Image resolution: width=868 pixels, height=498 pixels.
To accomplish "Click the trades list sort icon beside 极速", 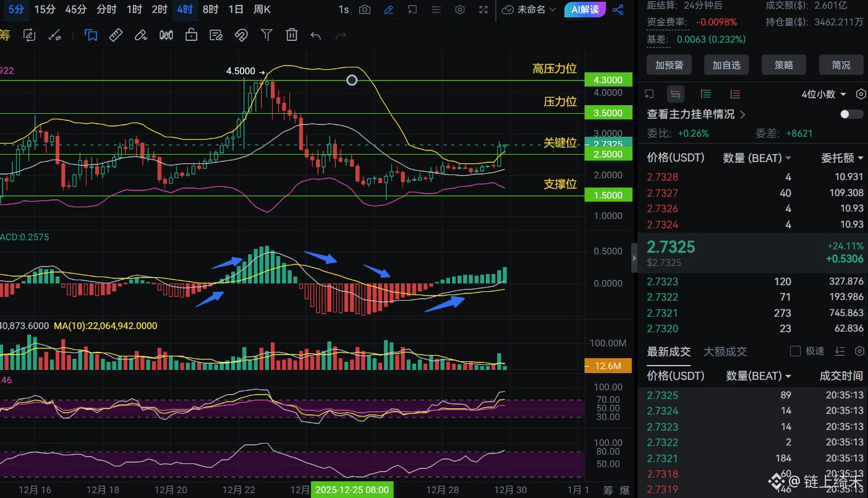I will click(840, 351).
